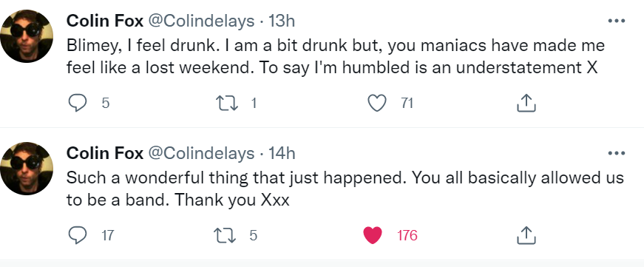Retweet the 14h tweet with 5 retweets
The height and width of the screenshot is (267, 644).
225,235
